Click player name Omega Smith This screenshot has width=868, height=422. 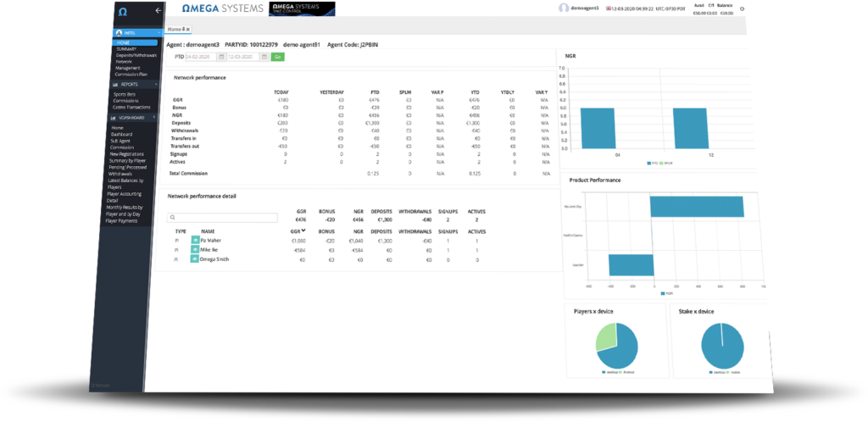[x=214, y=259]
